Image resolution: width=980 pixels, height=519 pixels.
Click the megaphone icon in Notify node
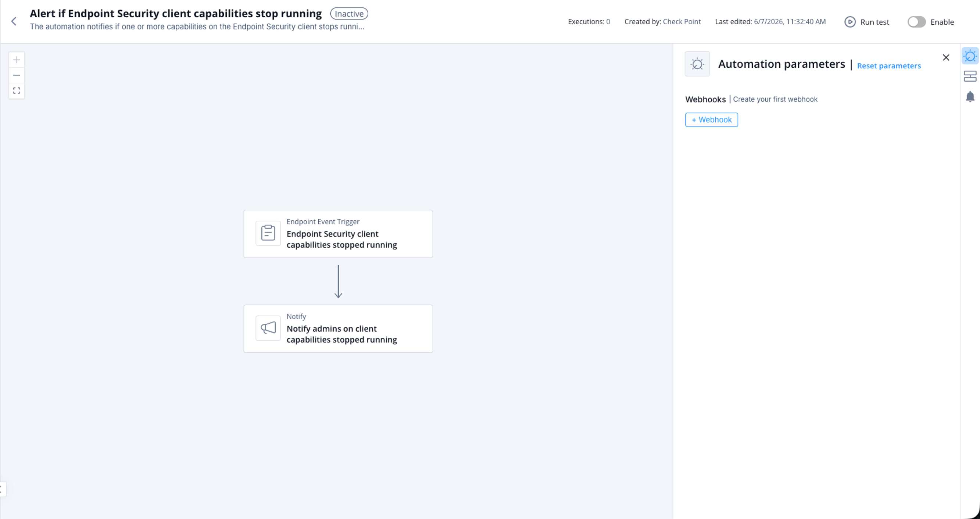(268, 328)
